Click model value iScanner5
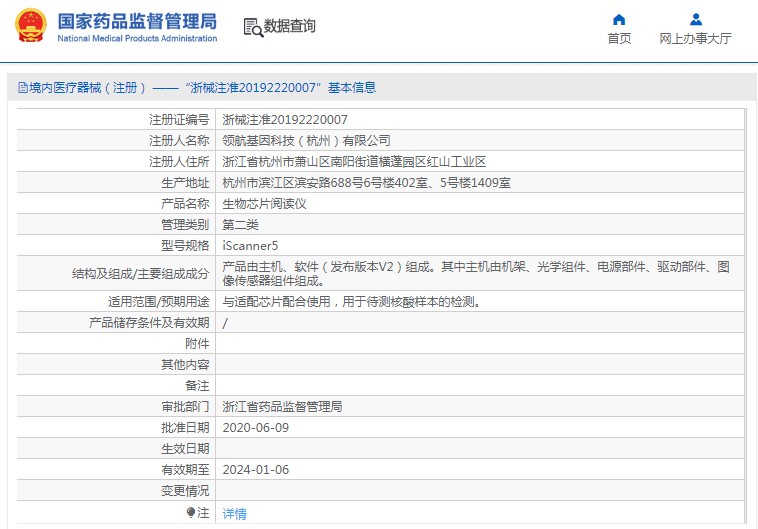Viewport: 758px width, 529px height. click(x=250, y=246)
